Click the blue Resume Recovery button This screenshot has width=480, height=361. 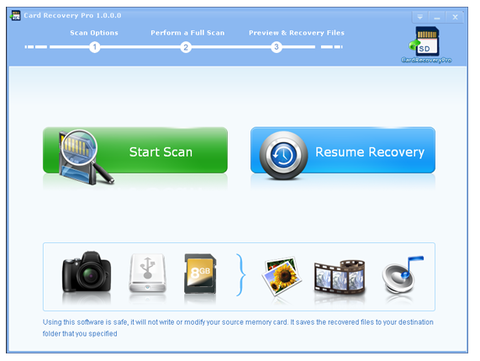pos(343,150)
